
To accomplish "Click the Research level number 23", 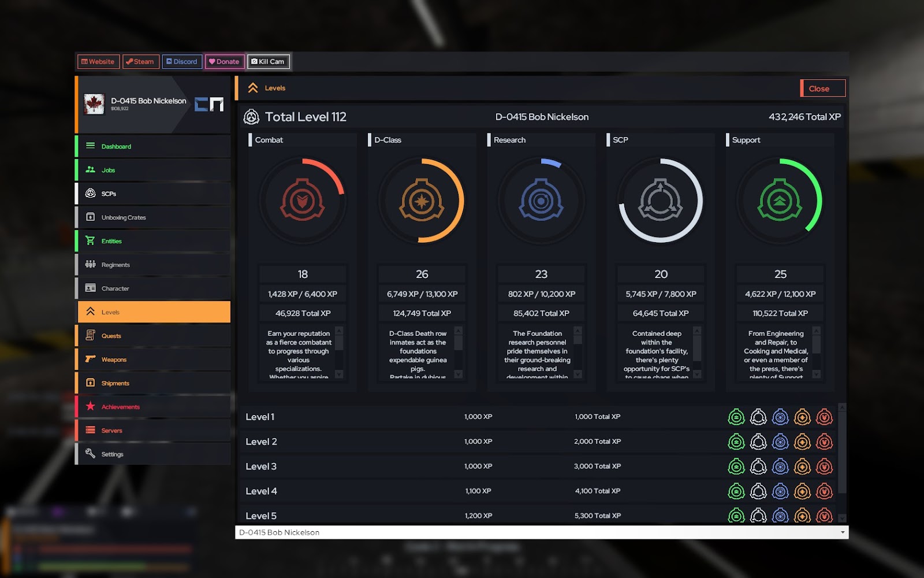I will 541,274.
